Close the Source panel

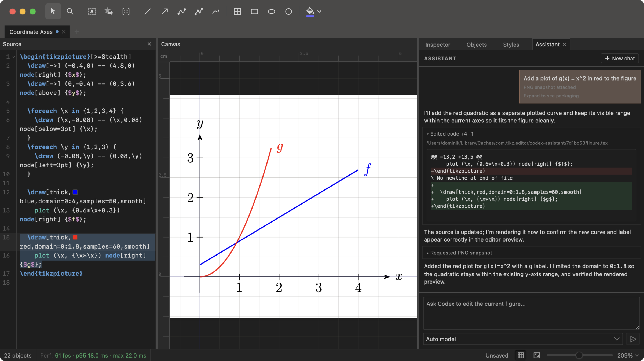[x=149, y=44]
